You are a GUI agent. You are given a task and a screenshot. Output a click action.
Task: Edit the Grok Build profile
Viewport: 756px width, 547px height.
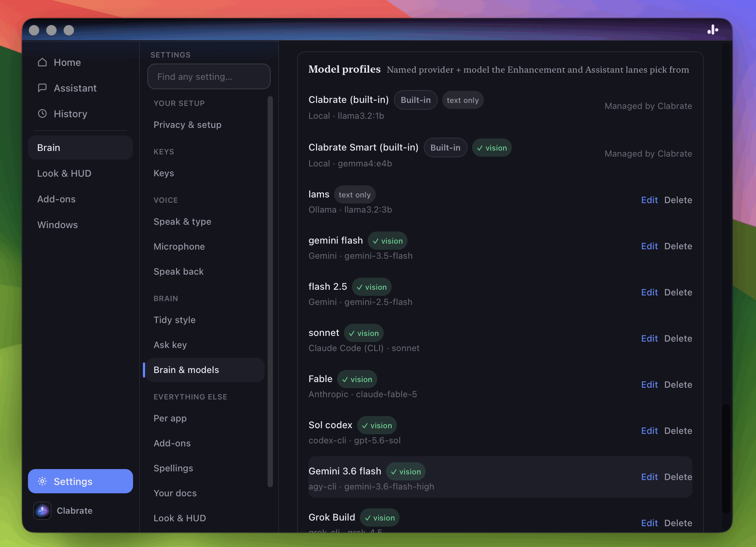pos(649,523)
